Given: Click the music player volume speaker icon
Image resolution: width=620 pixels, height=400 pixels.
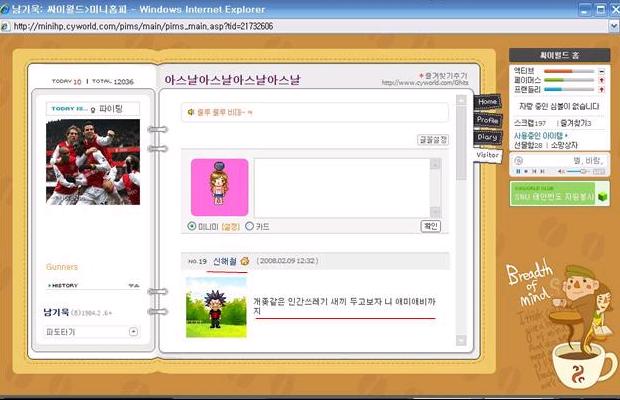Looking at the screenshot, I should (x=561, y=171).
